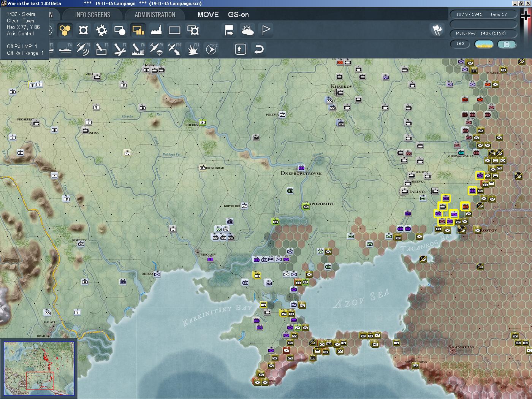Screen dimensions: 532x399
Task: Click the MOVE mode label
Action: pos(208,15)
